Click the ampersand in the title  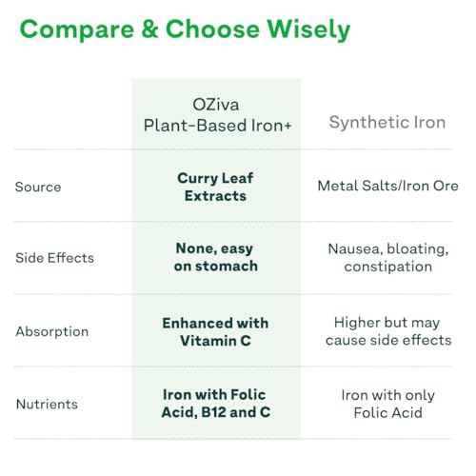pyautogui.click(x=149, y=29)
